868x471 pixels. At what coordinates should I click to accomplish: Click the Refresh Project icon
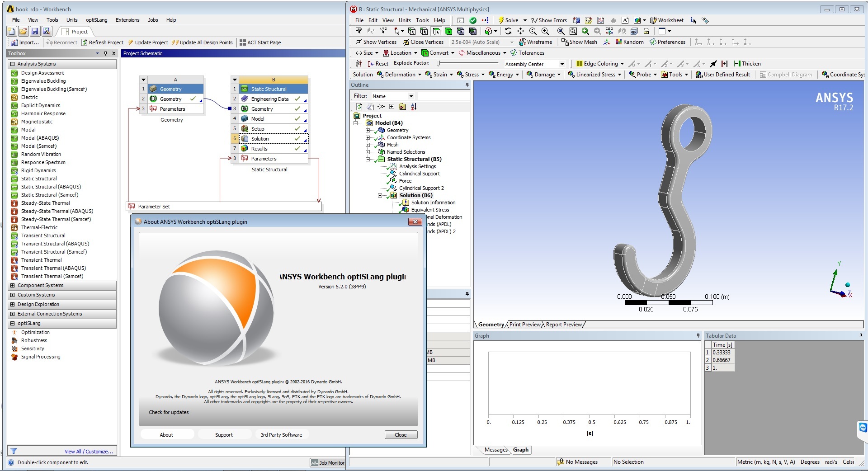(85, 42)
